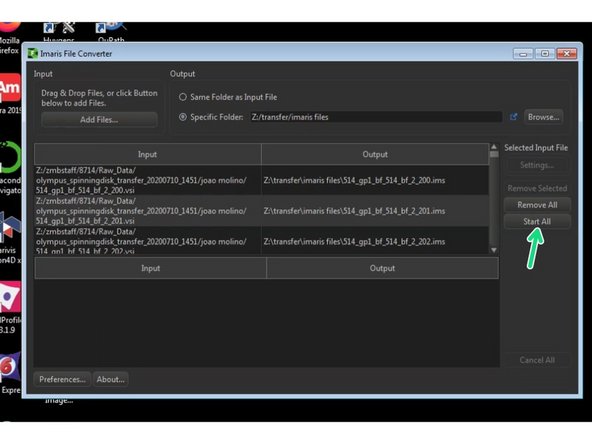Click the Settings... button
This screenshot has height=444, width=592.
point(537,165)
